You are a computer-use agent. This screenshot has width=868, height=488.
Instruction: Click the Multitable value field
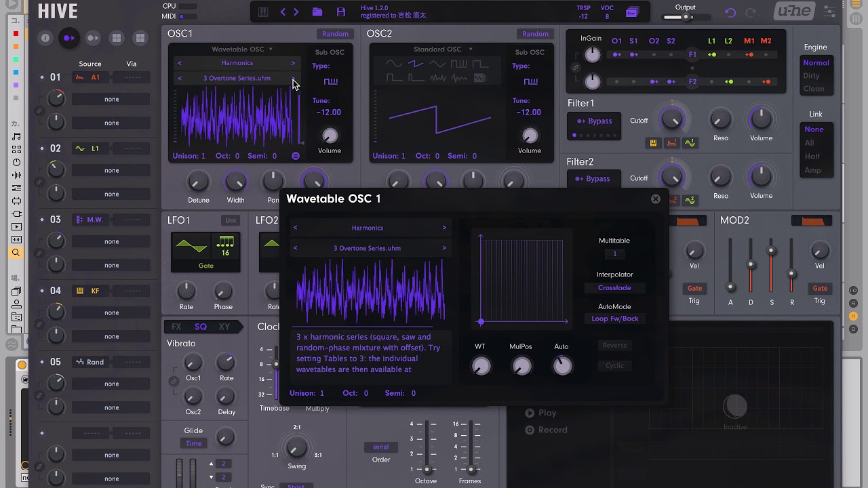click(614, 254)
